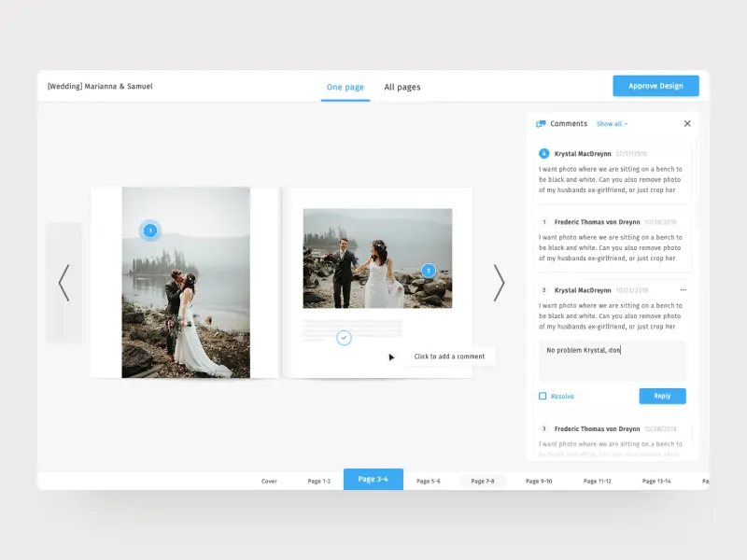Click 'Krystal MacDreynn' name on comment 2
This screenshot has width=747, height=560.
582,290
